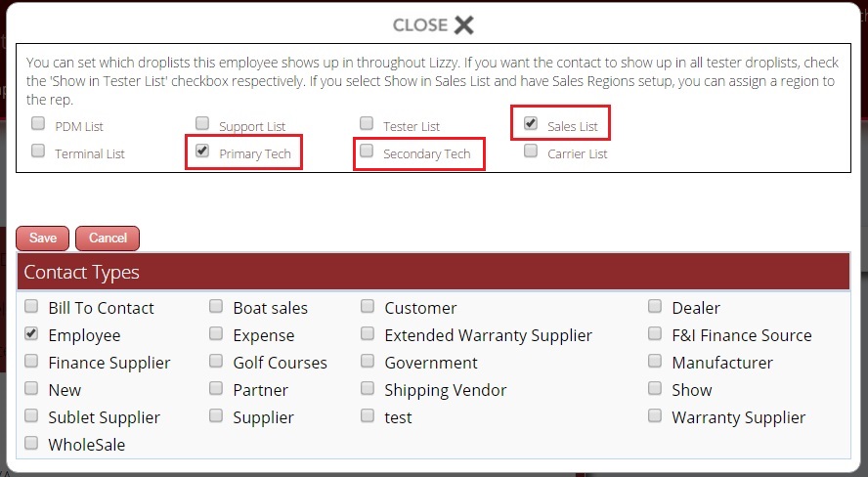Enable the Dealer contact type
Screen dimensions: 868x477
point(655,307)
